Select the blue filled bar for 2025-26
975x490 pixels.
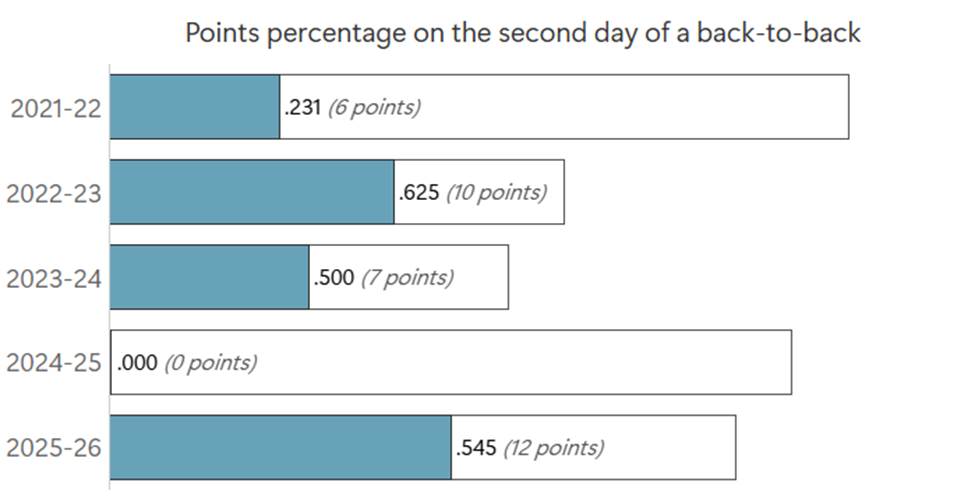(x=280, y=447)
